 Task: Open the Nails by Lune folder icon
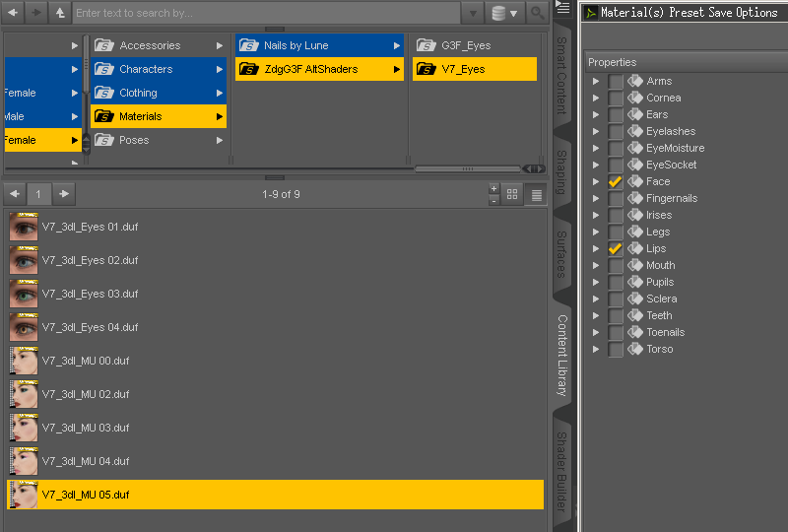(x=249, y=45)
